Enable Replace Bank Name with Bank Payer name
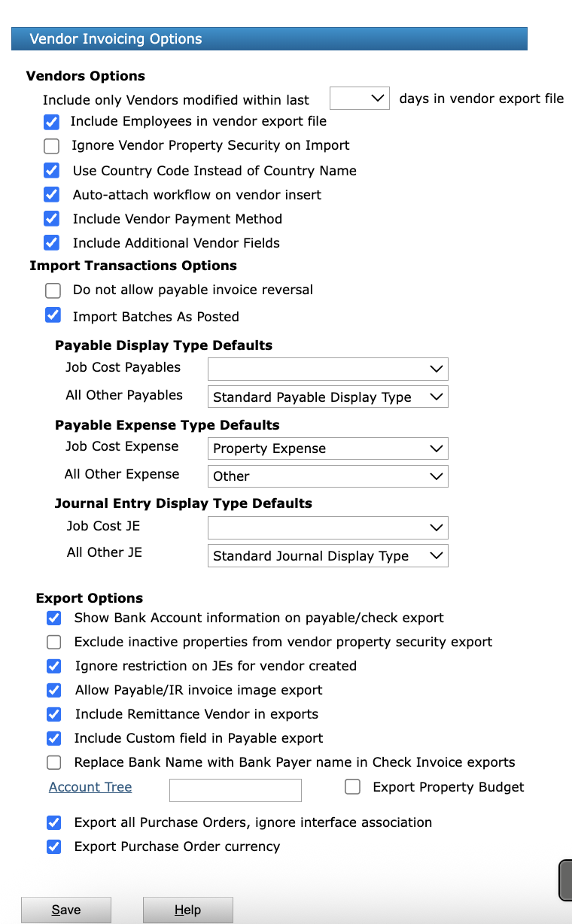Image resolution: width=572 pixels, height=924 pixels. click(54, 763)
